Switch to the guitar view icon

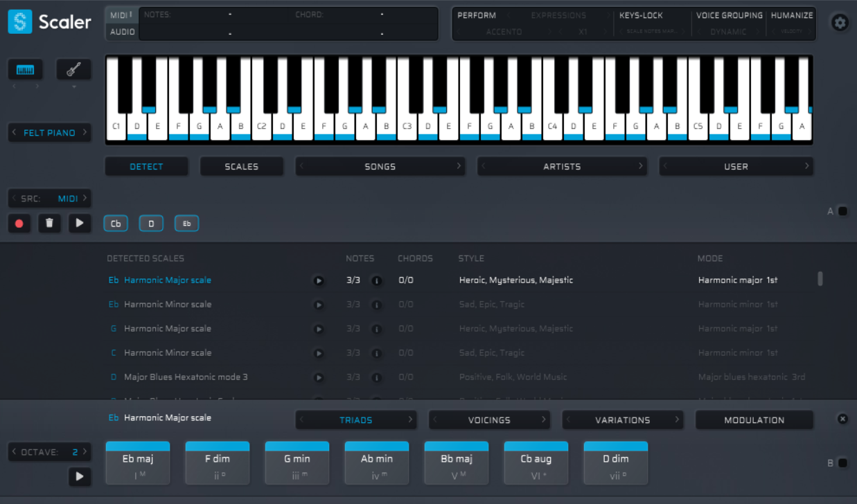pyautogui.click(x=73, y=70)
